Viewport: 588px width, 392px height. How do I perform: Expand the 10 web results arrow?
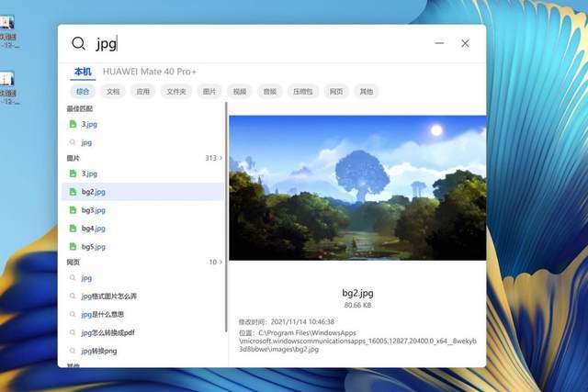coord(220,262)
